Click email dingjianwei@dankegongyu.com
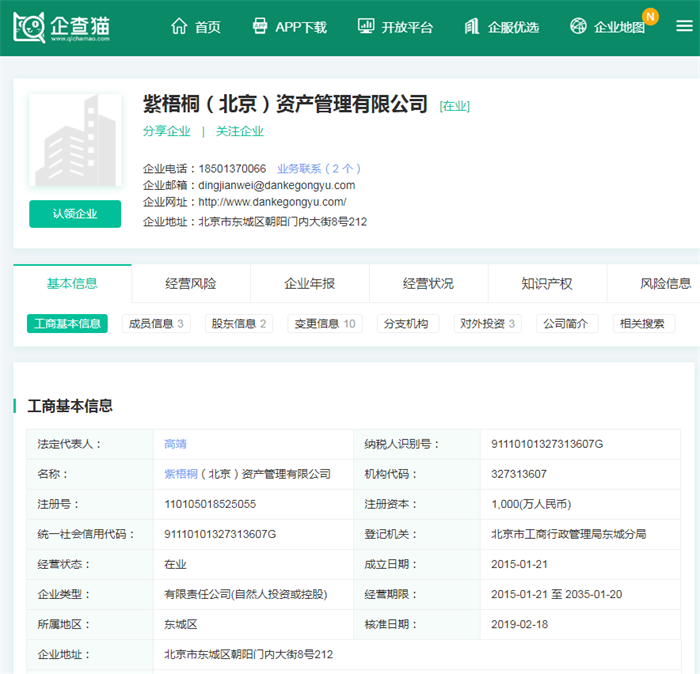The width and height of the screenshot is (700, 674). point(277,185)
